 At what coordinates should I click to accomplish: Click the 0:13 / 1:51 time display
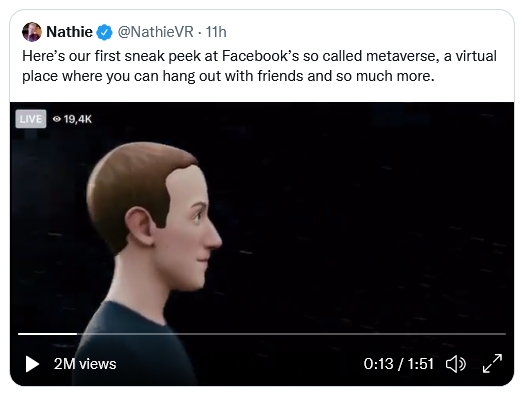399,364
